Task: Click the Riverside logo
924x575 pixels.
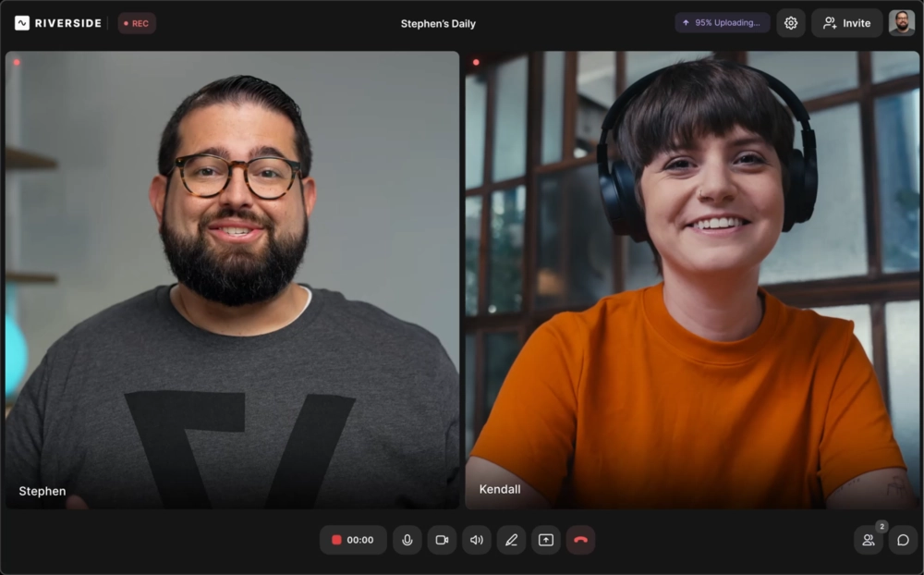Action: pos(57,23)
